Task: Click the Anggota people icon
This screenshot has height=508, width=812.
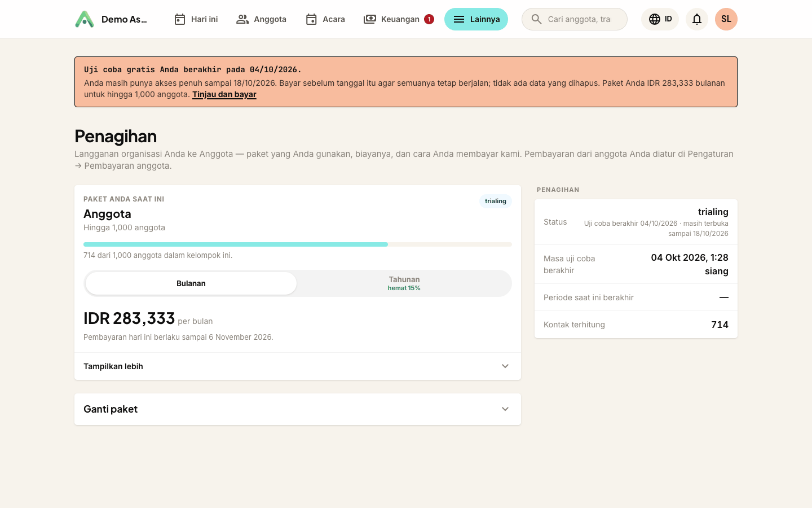Action: (242, 19)
